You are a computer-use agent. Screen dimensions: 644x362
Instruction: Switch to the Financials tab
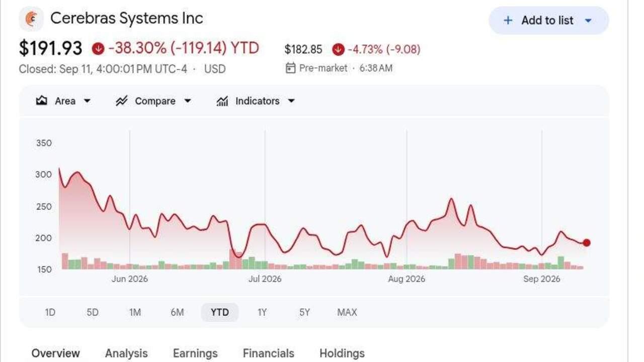click(x=269, y=353)
